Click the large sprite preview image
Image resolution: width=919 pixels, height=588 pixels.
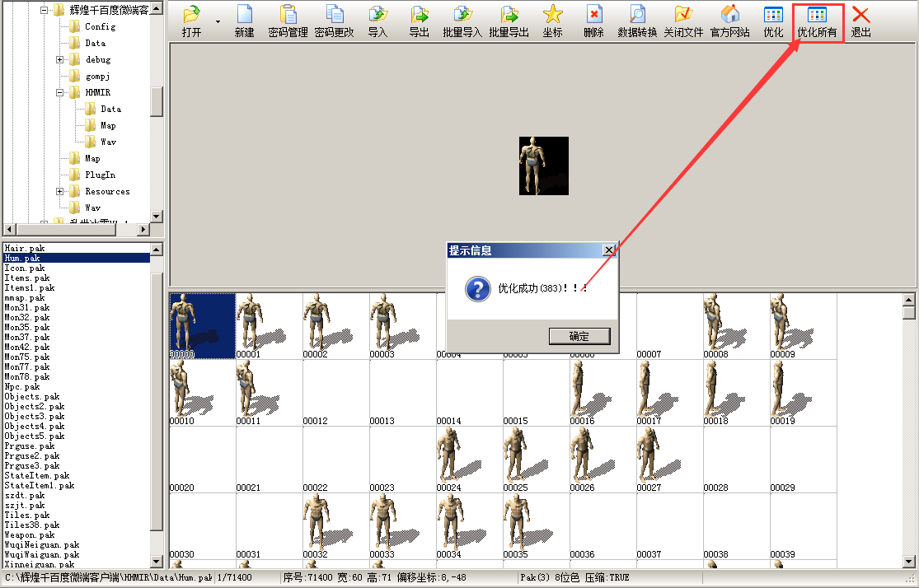[544, 166]
